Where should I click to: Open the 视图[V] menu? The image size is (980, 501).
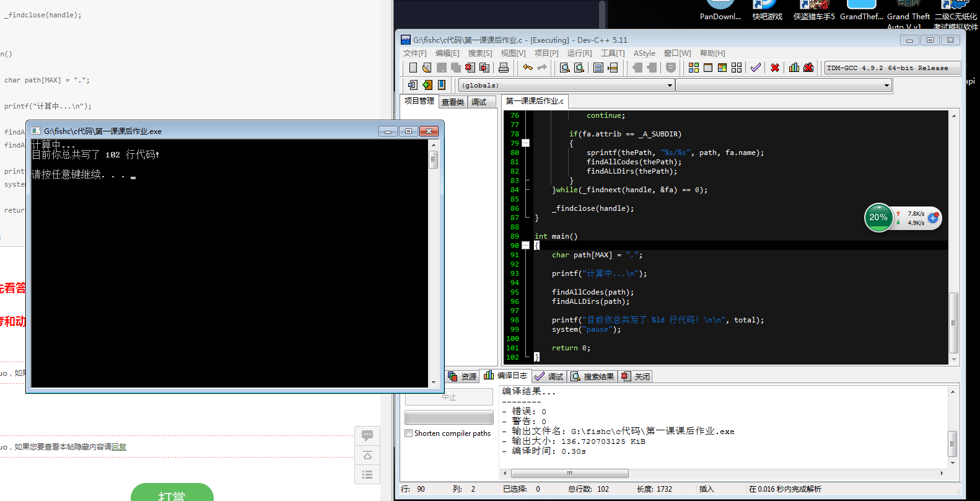point(513,53)
